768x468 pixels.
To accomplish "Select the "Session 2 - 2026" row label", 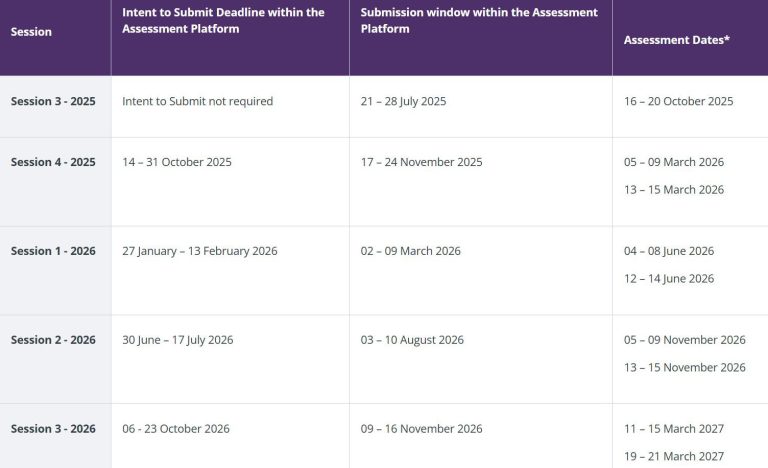I will pyautogui.click(x=53, y=340).
